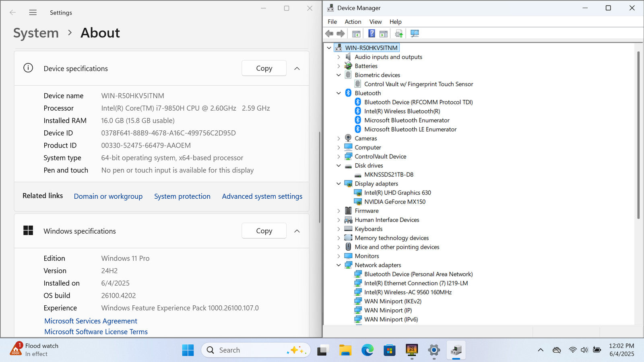Click the Forward arrow in Device Manager toolbar
Screen dimensions: 644x362
click(x=341, y=33)
